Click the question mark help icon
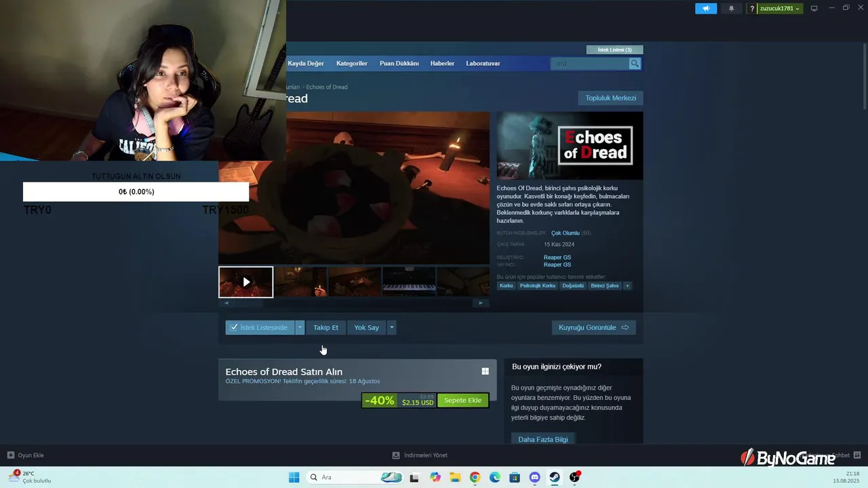Screen dimensions: 868x488 coord(752,9)
